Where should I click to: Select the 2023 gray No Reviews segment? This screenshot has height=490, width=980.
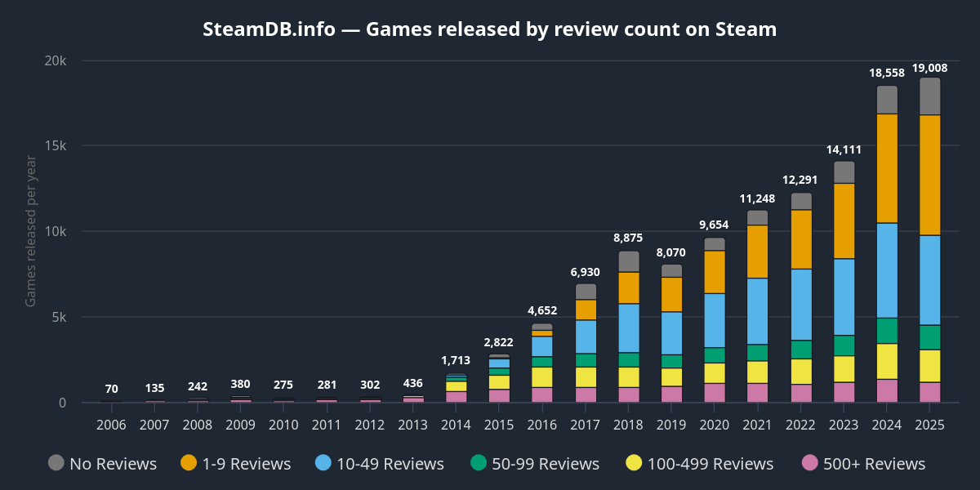tap(844, 171)
